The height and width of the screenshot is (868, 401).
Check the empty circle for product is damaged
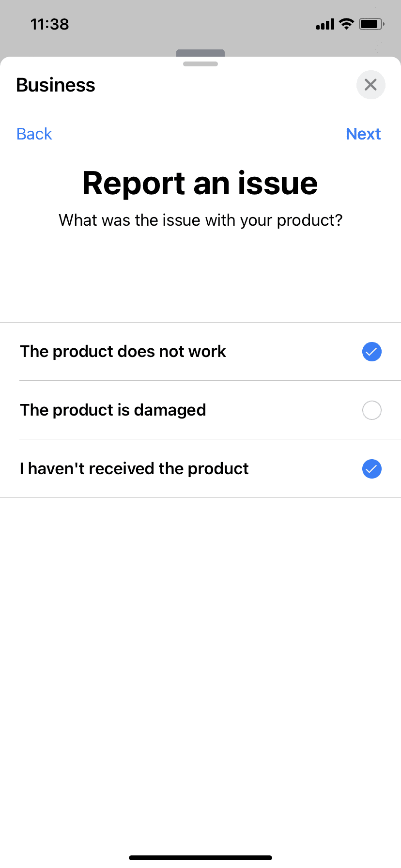pos(371,410)
